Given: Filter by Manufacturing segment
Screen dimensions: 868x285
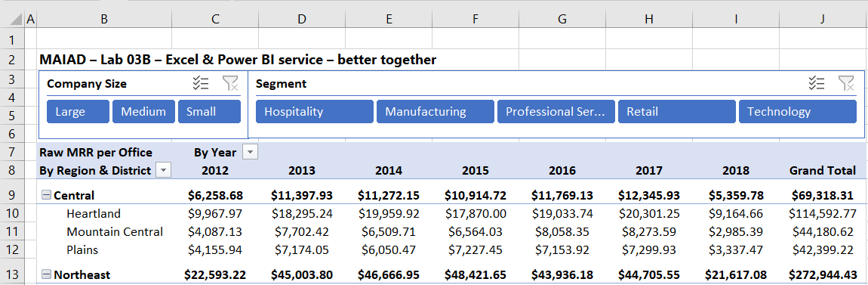Looking at the screenshot, I should tap(436, 111).
